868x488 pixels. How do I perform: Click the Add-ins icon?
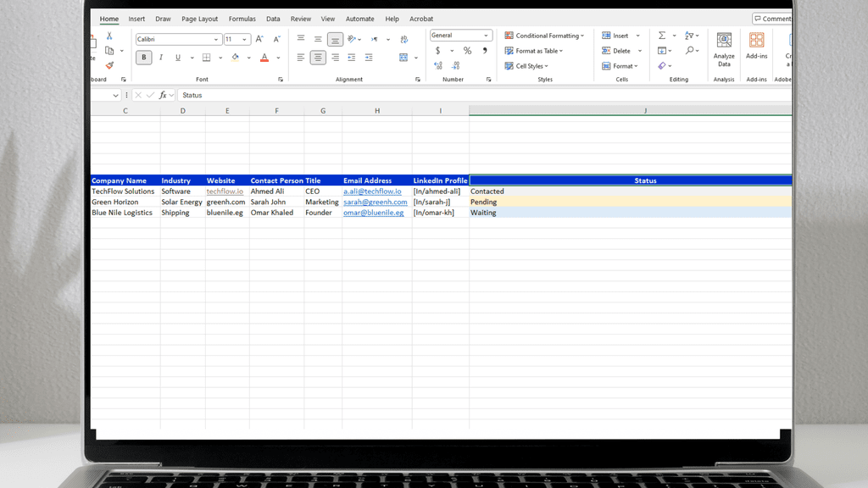pos(756,49)
